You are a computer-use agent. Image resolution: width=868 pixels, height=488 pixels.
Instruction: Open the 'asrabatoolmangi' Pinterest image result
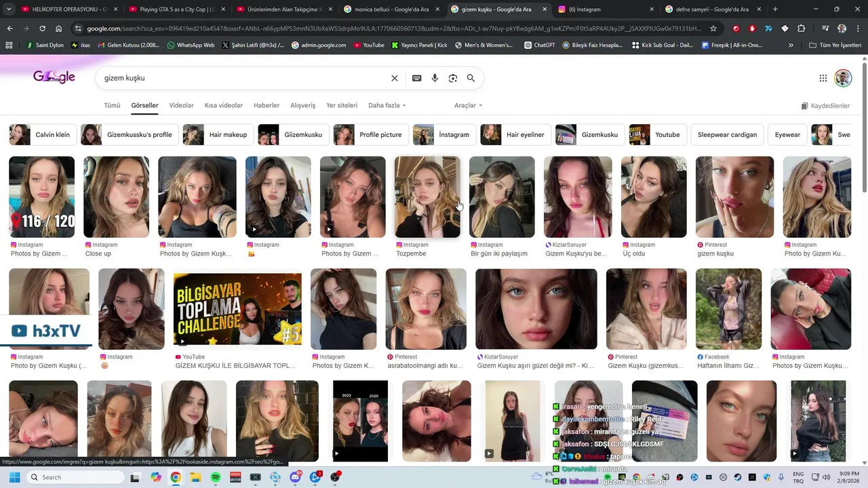[x=426, y=309]
